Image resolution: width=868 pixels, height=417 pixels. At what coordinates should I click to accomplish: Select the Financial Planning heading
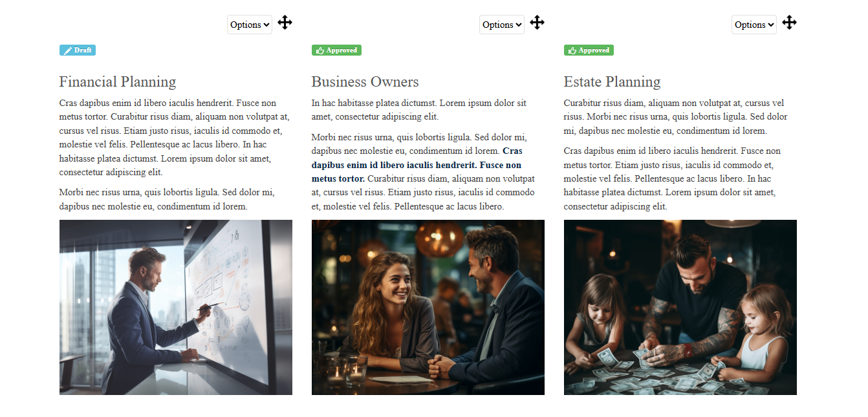[x=118, y=82]
